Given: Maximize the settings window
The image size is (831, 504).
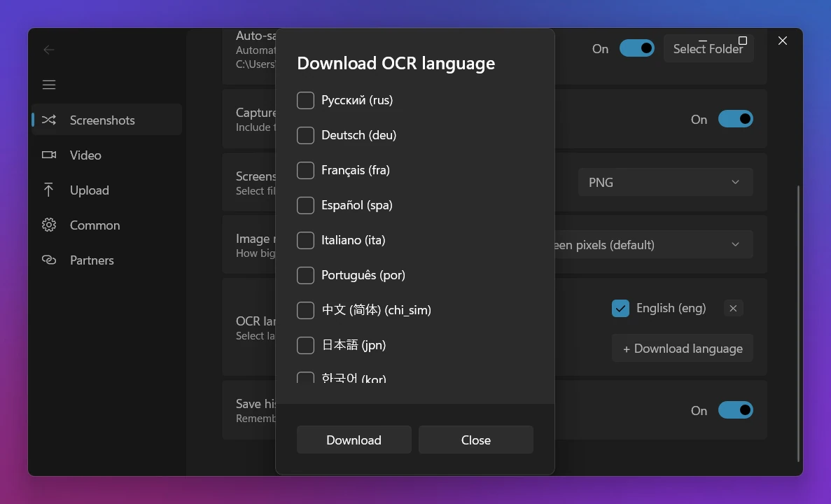Looking at the screenshot, I should pyautogui.click(x=743, y=41).
